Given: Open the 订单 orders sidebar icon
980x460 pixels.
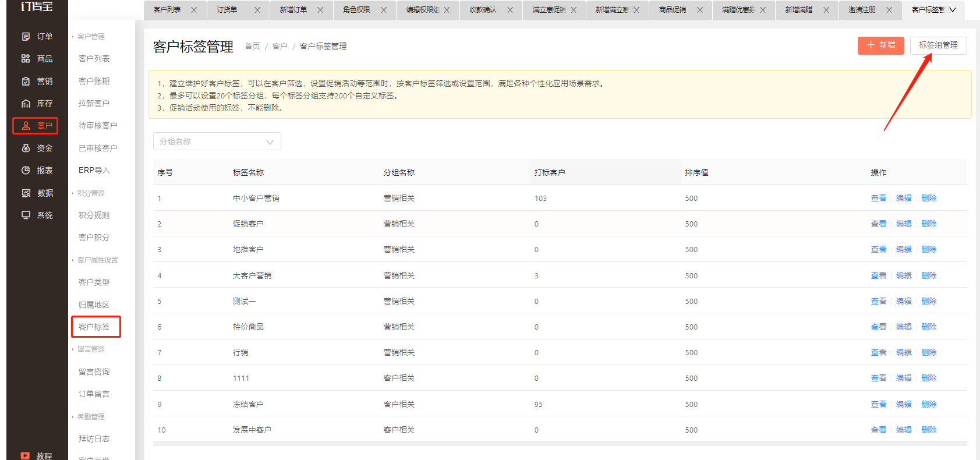Looking at the screenshot, I should pos(26,36).
